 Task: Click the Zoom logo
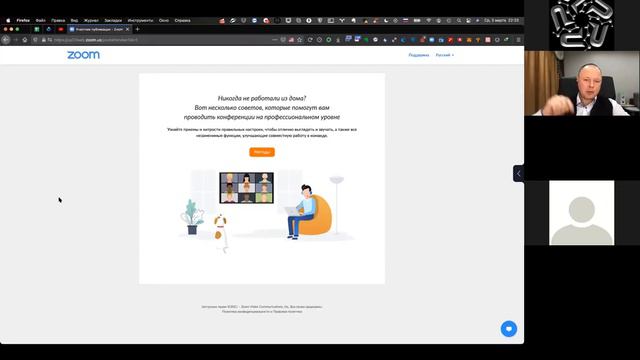(83, 55)
